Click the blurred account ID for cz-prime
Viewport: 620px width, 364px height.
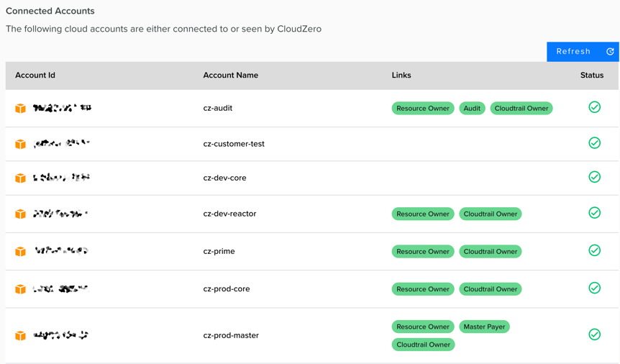pos(61,250)
